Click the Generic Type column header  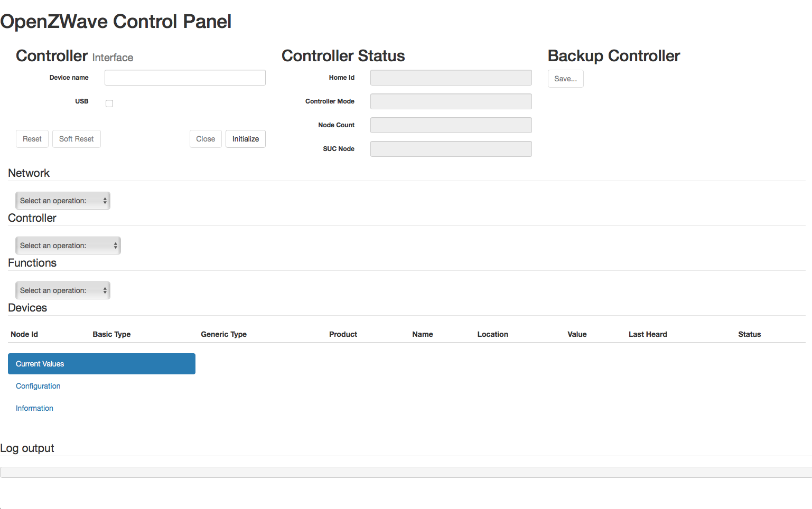click(x=223, y=334)
